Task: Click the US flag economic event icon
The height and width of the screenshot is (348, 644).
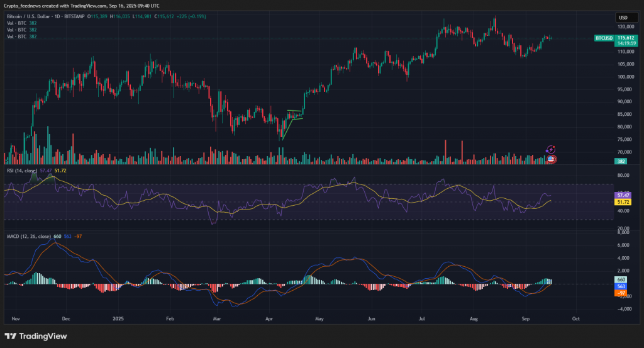Action: tap(552, 159)
